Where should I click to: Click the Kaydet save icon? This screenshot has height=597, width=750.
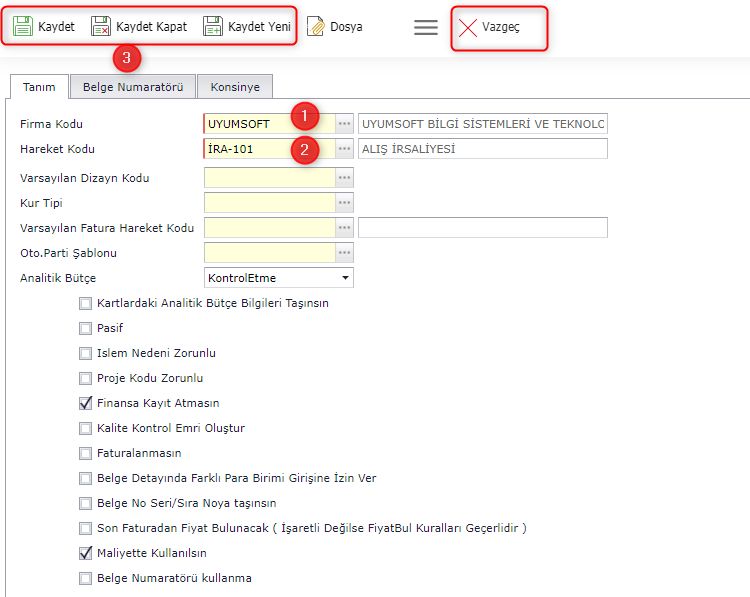24,27
